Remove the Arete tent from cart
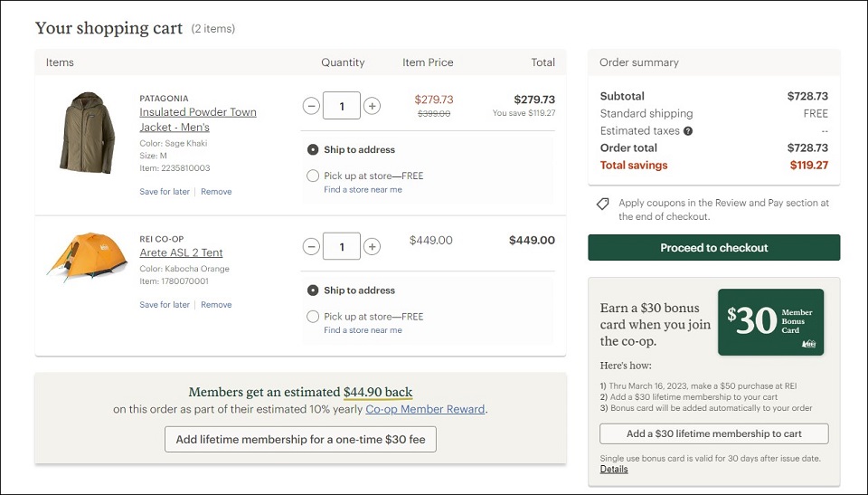Image resolution: width=868 pixels, height=495 pixels. tap(216, 305)
